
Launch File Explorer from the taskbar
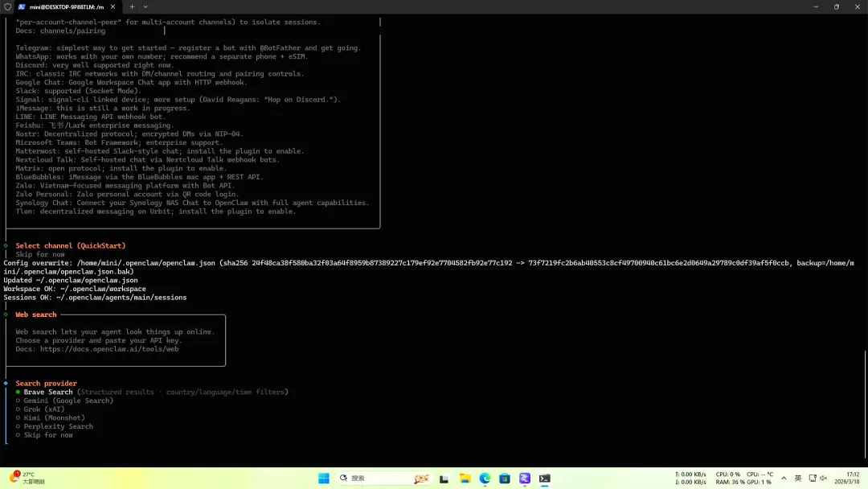point(465,479)
